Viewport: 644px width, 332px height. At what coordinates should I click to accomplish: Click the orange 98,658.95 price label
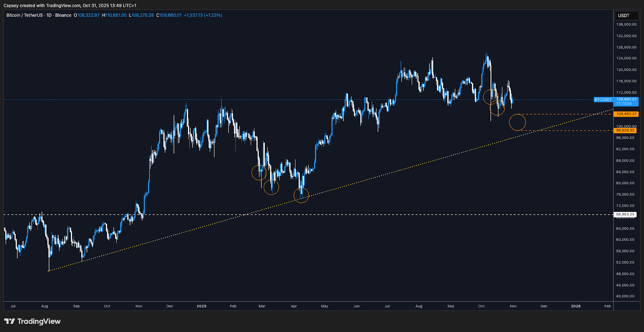[625, 130]
